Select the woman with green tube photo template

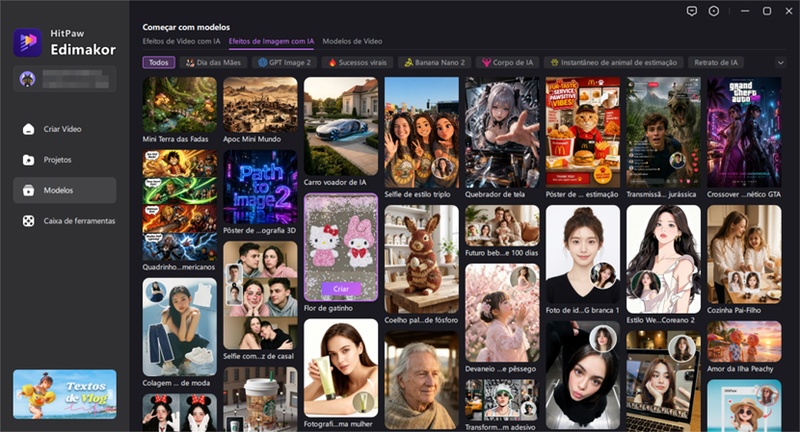(x=341, y=368)
